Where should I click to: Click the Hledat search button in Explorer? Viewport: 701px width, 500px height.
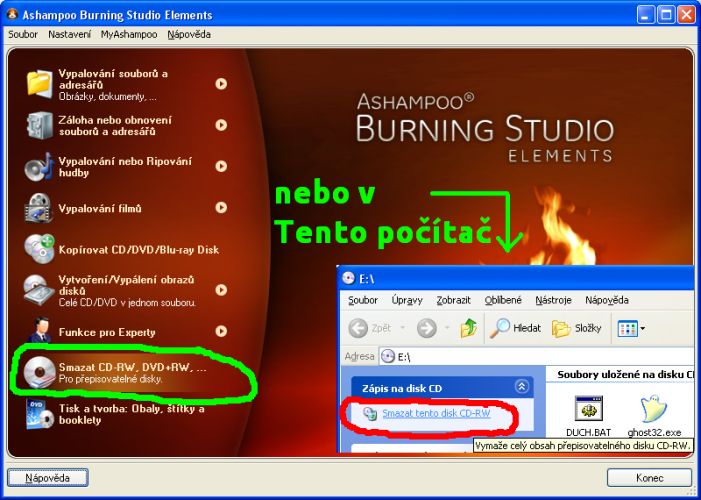[515, 329]
